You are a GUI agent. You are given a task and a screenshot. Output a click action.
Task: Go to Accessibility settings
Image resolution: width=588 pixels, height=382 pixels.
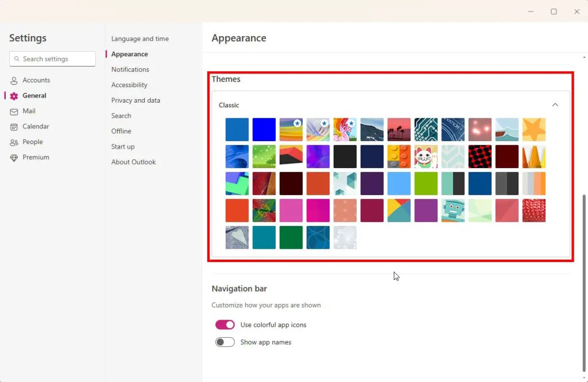coord(129,85)
